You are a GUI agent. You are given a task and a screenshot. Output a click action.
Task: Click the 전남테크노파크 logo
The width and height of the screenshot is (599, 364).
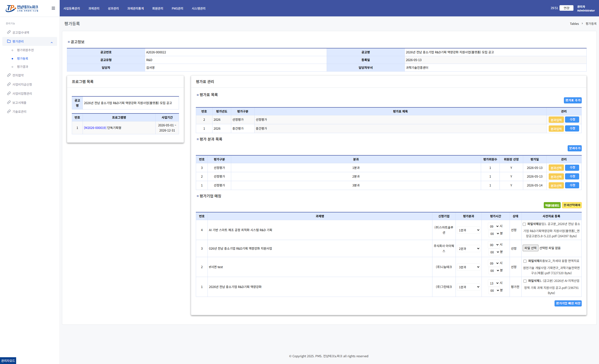pos(22,8)
